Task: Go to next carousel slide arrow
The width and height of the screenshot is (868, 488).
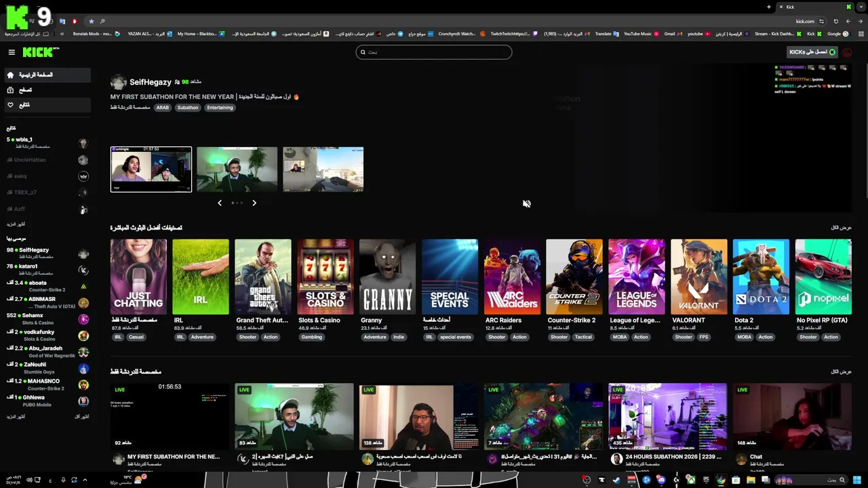Action: (254, 203)
